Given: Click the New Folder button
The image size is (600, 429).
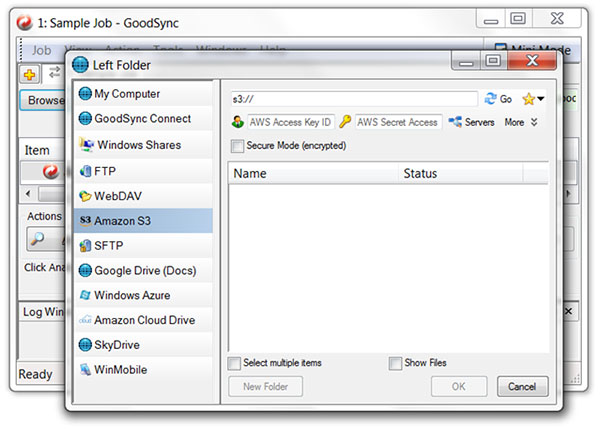Looking at the screenshot, I should pyautogui.click(x=266, y=387).
